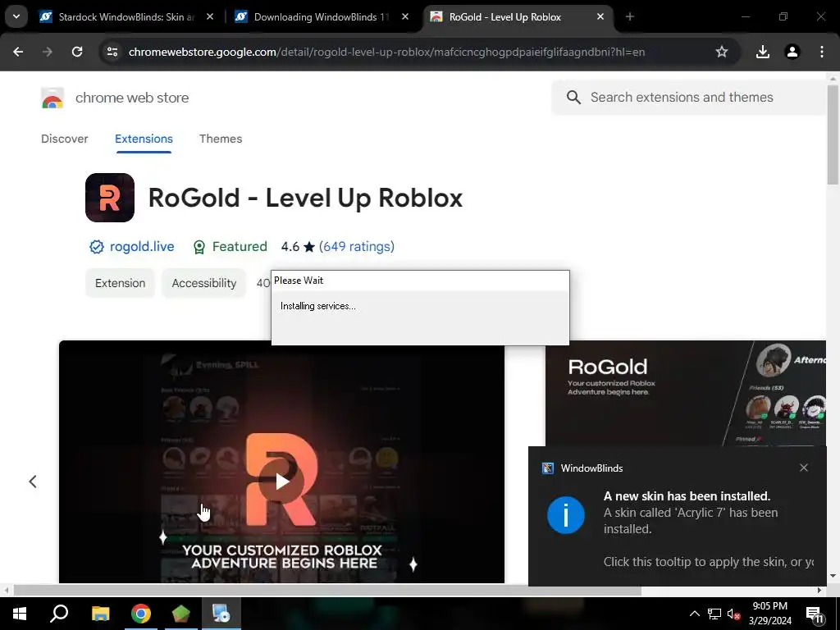Click WindowBlinds tooltip to apply skin
This screenshot has width=840, height=630.
pyautogui.click(x=708, y=562)
